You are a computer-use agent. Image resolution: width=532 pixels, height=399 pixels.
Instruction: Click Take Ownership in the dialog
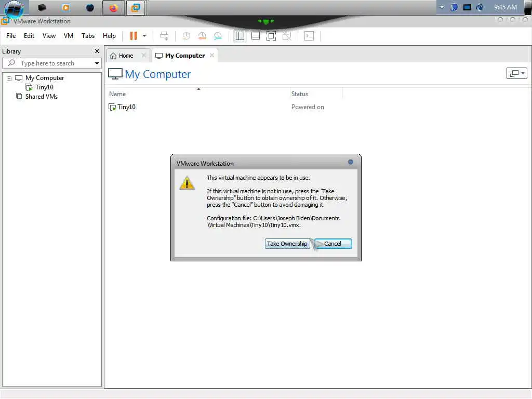[x=287, y=244]
